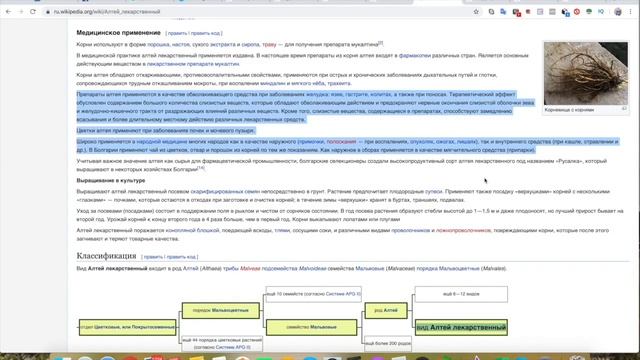Click the padlock site info icon
640x360 pixels.
coord(48,12)
